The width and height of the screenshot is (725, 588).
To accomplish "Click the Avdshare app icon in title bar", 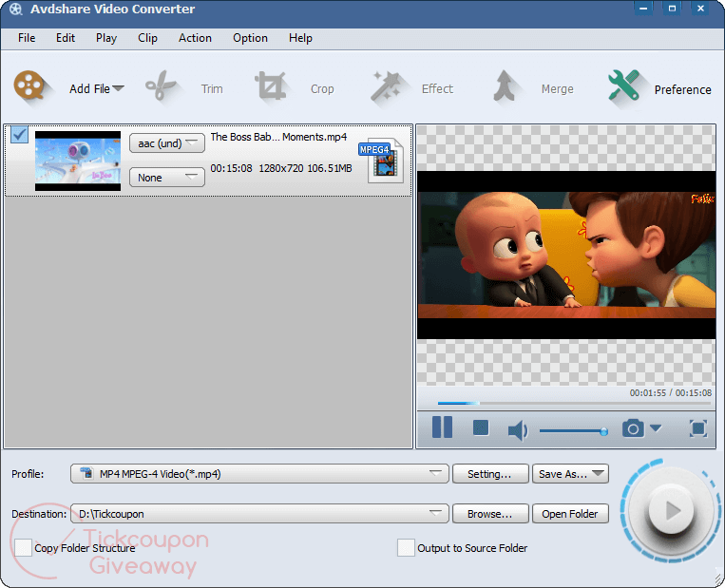I will coord(16,9).
